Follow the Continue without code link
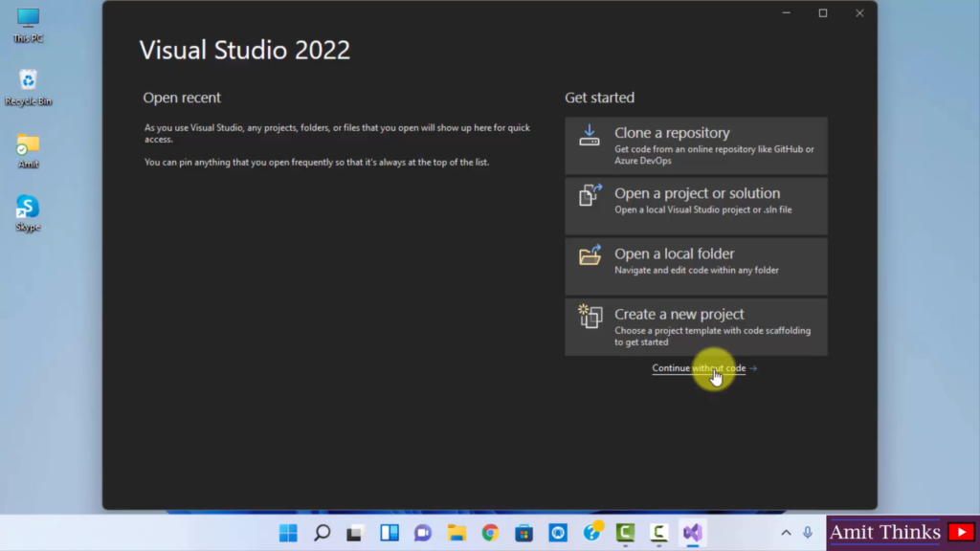 click(x=699, y=368)
